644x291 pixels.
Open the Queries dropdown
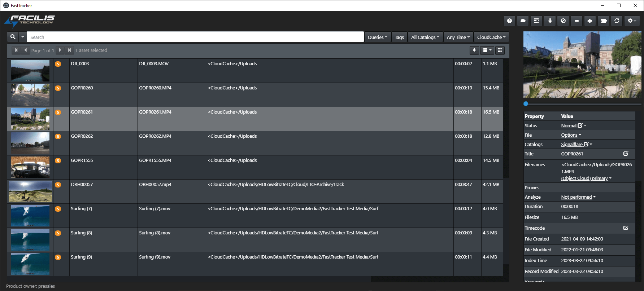378,37
